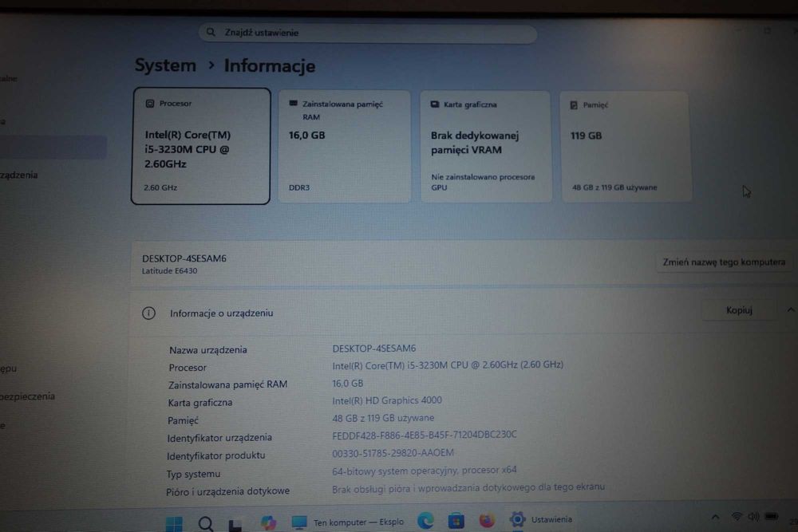Select Zainstalowana pamięć RAM card
The width and height of the screenshot is (798, 532).
coord(344,147)
